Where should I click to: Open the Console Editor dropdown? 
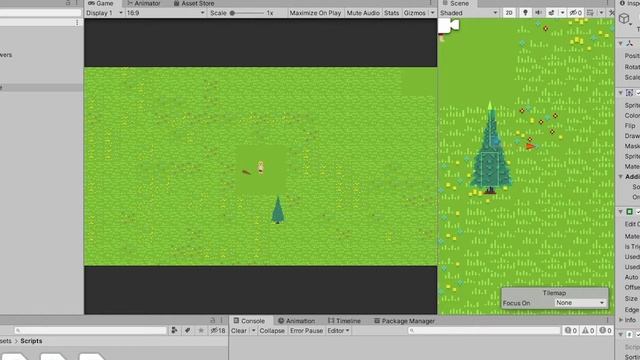point(338,331)
